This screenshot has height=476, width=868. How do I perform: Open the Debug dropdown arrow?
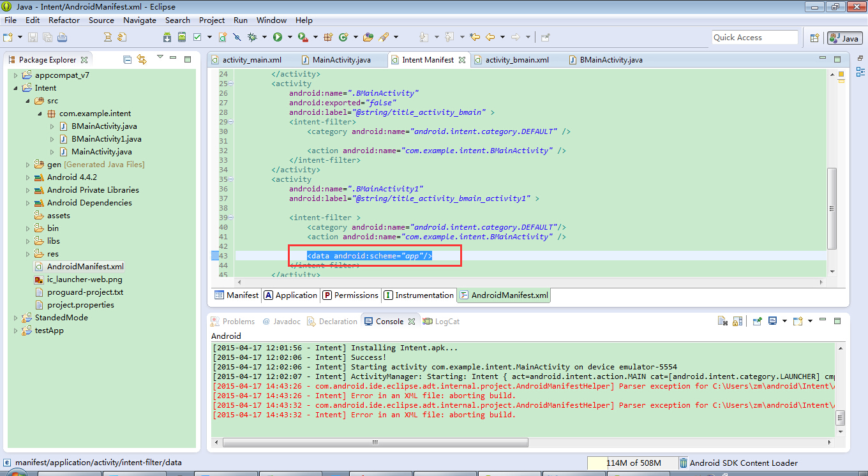click(264, 37)
